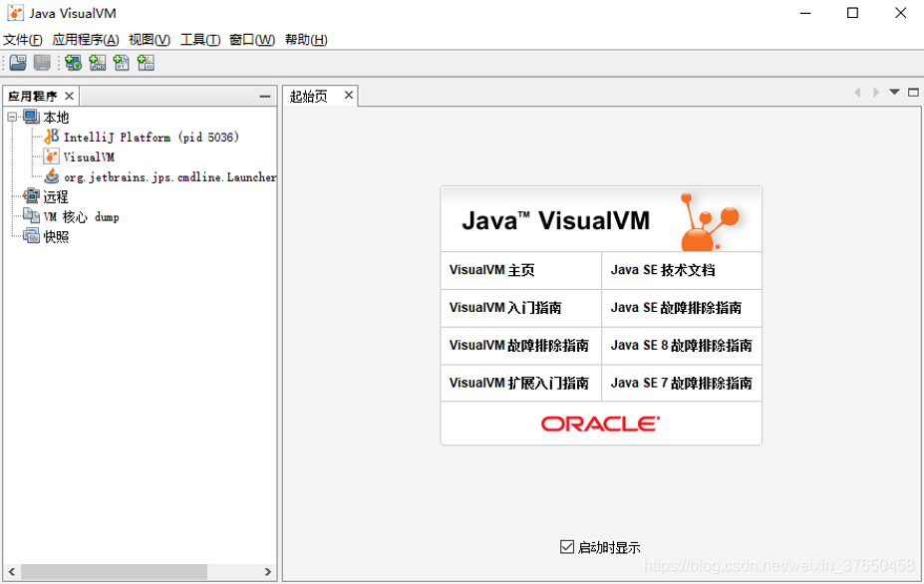This screenshot has width=924, height=584.
Task: Click the IntelliJ Platform process icon
Action: 52,137
